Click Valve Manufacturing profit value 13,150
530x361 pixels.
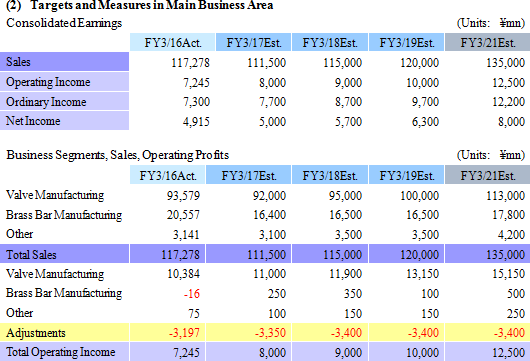423,274
